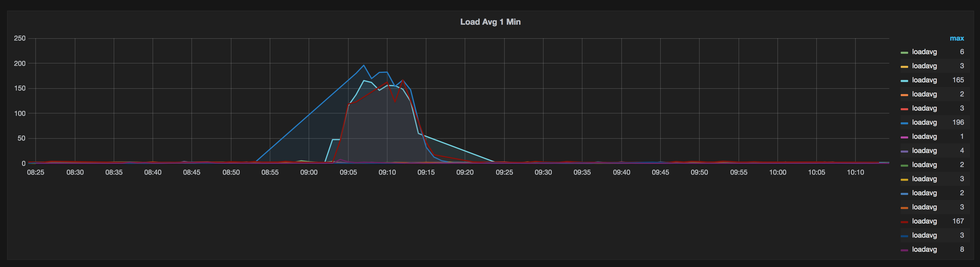This screenshot has width=980, height=267.
Task: Toggle the loadavg series with max 167
Action: [924, 221]
